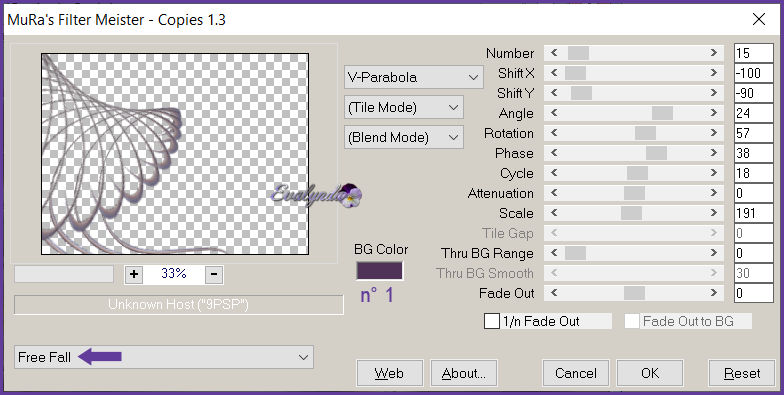Click right arrow of the Number slider
Screen dimensions: 784x395
[714, 53]
